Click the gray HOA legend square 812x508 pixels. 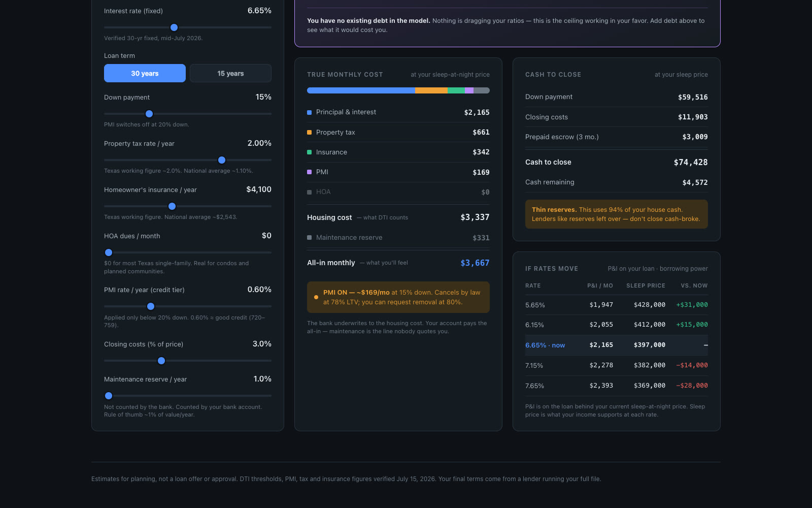tap(310, 192)
